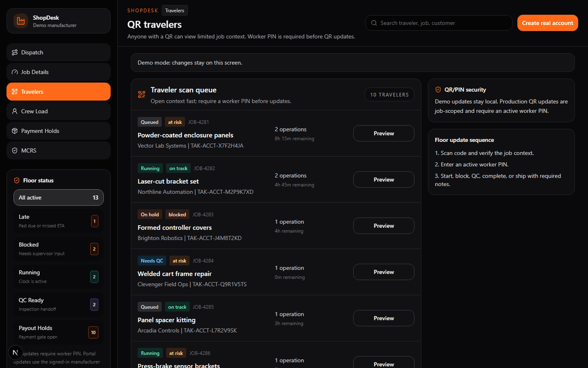Preview Powder-coated enclosure panels traveler
This screenshot has width=588, height=368.
coord(384,133)
